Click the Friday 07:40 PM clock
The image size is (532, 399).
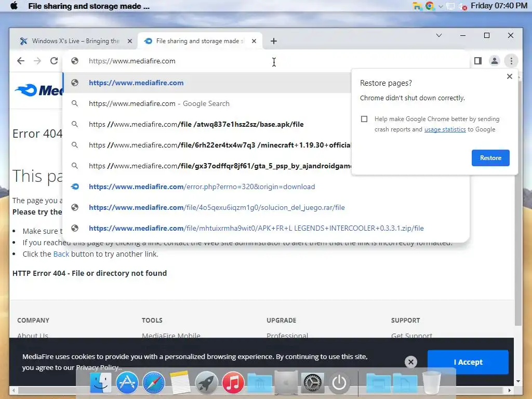pos(499,6)
